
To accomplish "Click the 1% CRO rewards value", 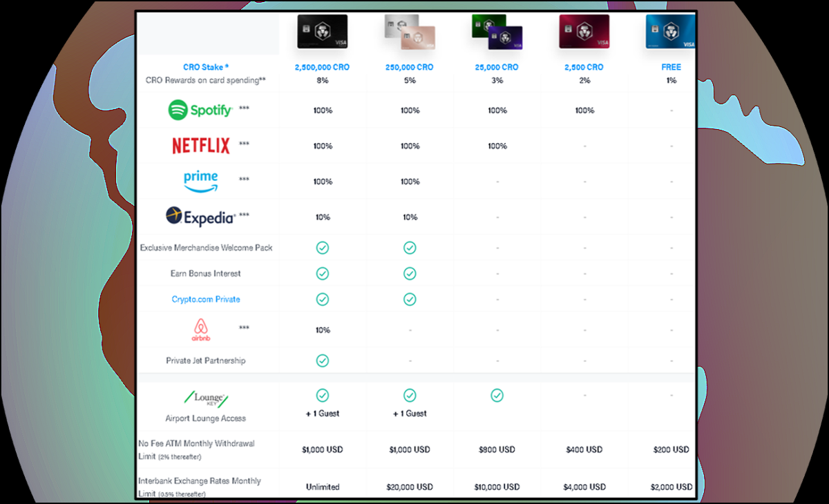I will 671,81.
